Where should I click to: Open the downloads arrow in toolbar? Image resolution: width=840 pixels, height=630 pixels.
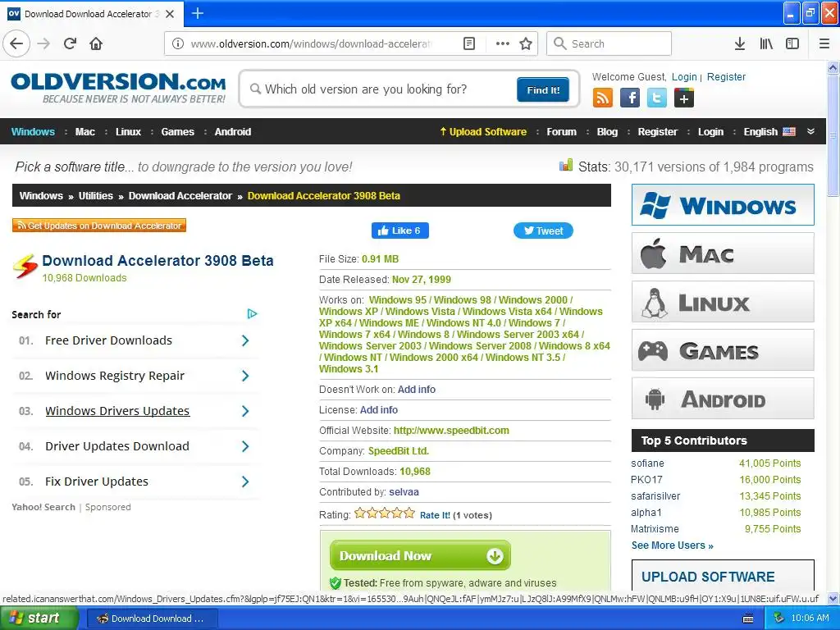click(740, 43)
